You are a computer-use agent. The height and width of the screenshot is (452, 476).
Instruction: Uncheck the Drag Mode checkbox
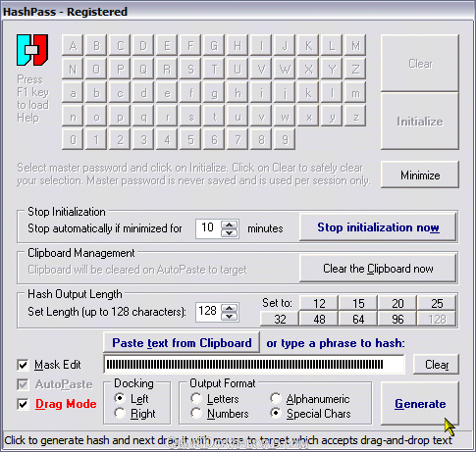(23, 404)
